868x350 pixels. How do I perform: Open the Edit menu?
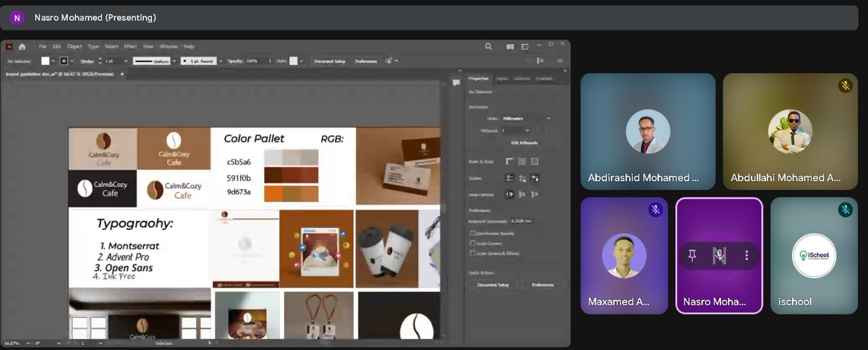click(x=57, y=46)
